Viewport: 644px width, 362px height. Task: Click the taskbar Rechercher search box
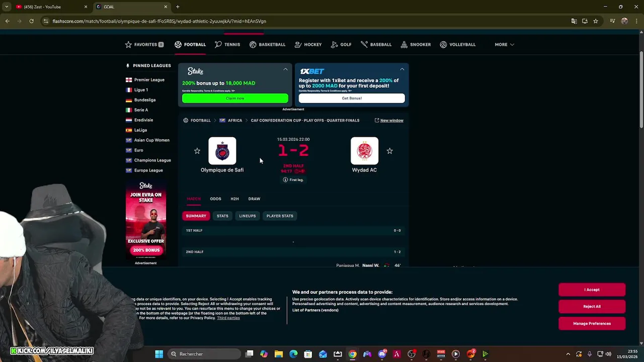click(x=204, y=354)
